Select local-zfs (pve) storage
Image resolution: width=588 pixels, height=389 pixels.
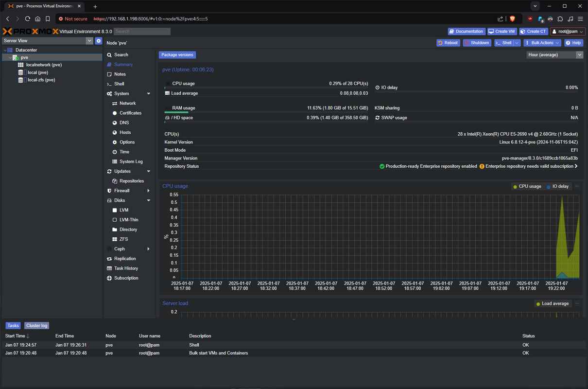[41, 80]
